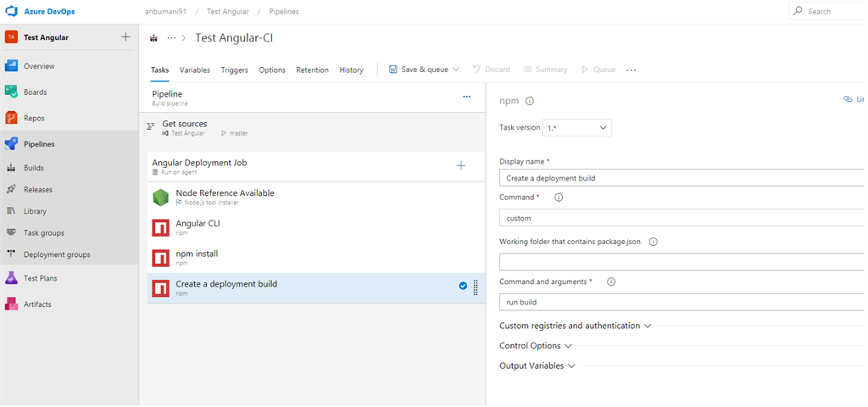The width and height of the screenshot is (868, 407).
Task: Switch to the Options tab
Action: coord(272,70)
